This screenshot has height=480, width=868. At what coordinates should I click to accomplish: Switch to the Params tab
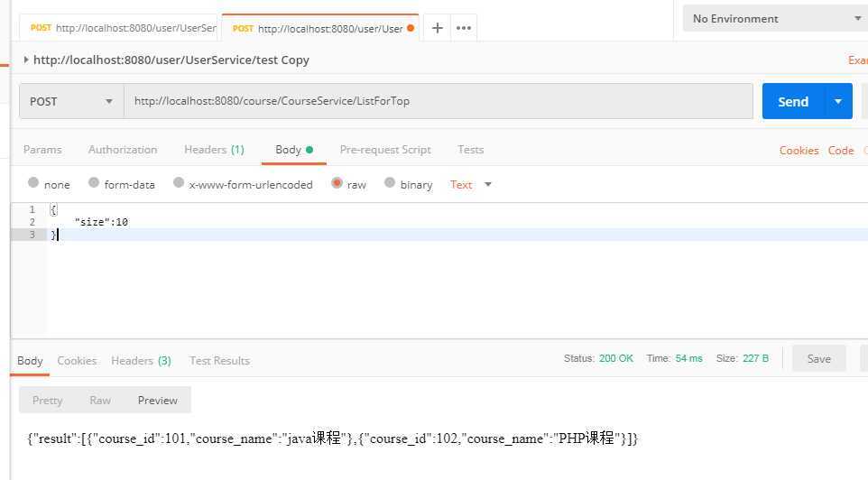pos(42,150)
